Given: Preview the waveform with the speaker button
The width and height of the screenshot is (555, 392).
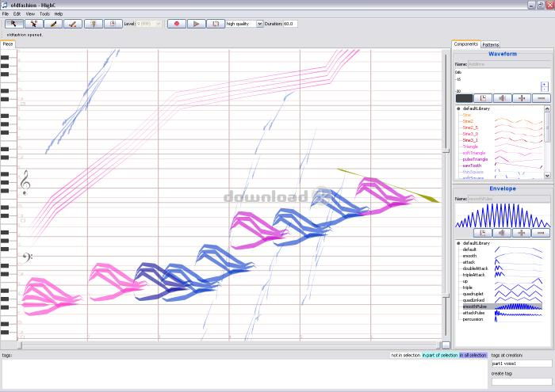Looking at the screenshot, I should 502,98.
